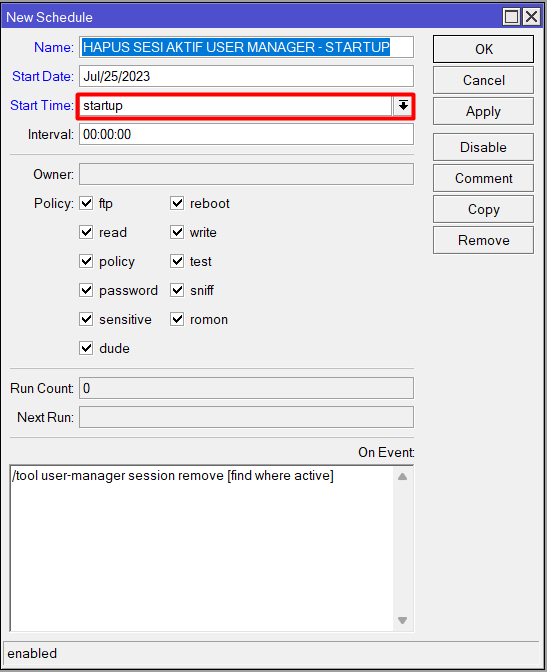Close the New Schedule window
This screenshot has height=672, width=547.
click(531, 17)
